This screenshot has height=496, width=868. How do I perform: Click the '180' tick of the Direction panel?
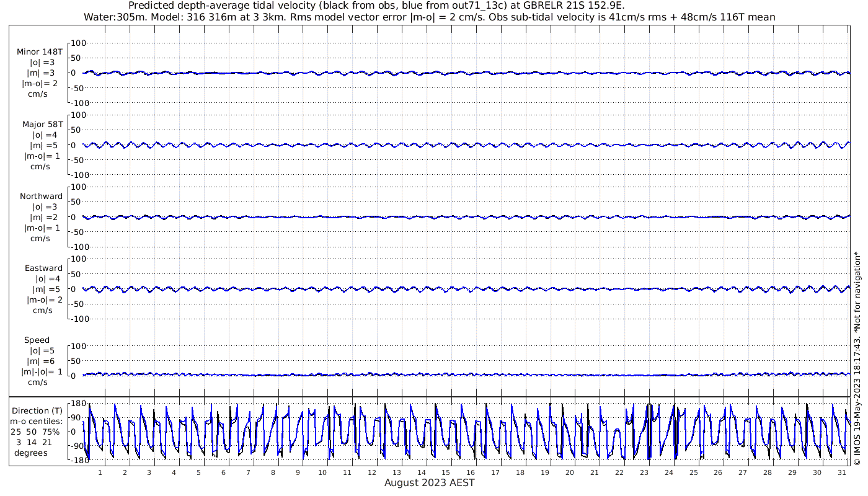(x=77, y=404)
